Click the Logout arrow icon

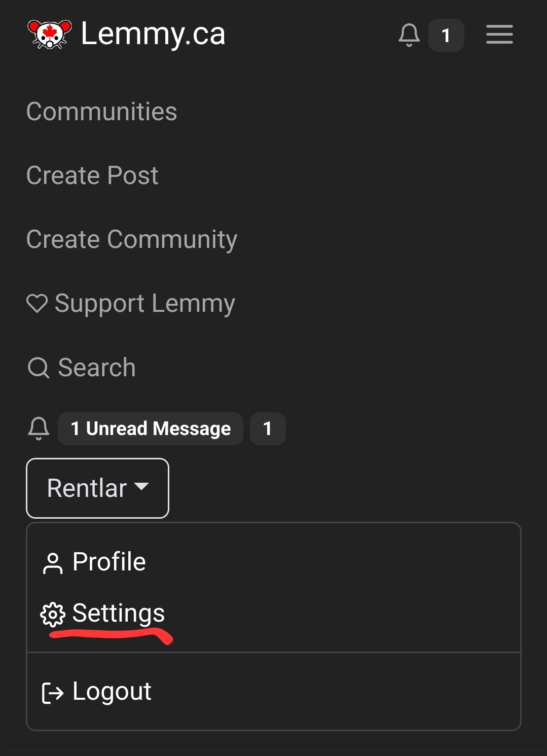53,693
